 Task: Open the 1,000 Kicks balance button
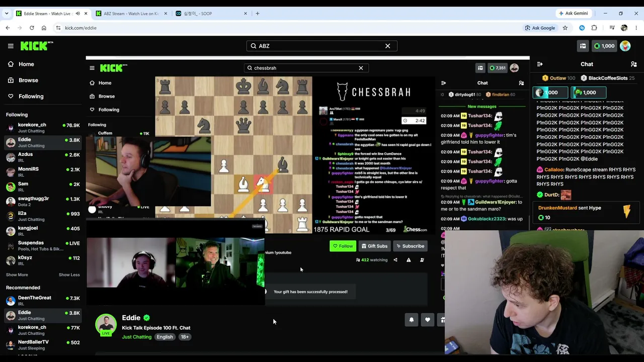[604, 46]
